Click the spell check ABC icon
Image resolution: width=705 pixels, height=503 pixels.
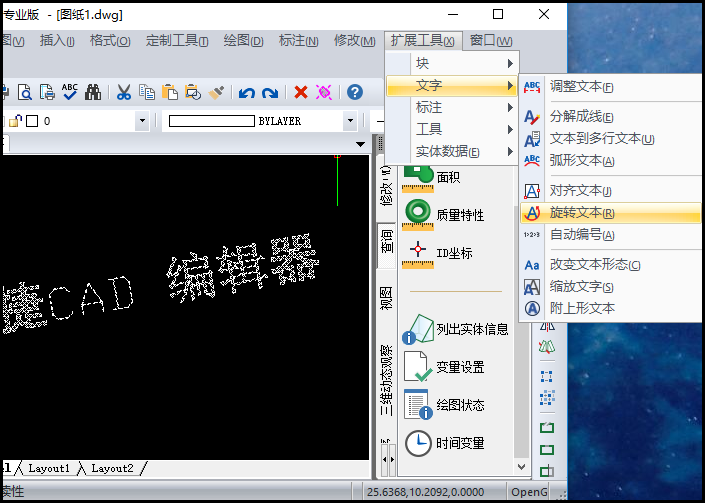pos(70,92)
